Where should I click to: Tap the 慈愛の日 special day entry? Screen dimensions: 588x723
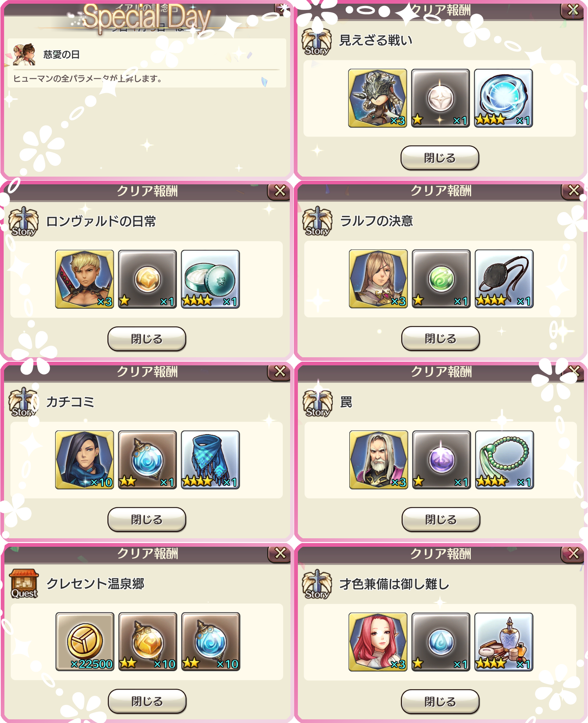(x=147, y=63)
